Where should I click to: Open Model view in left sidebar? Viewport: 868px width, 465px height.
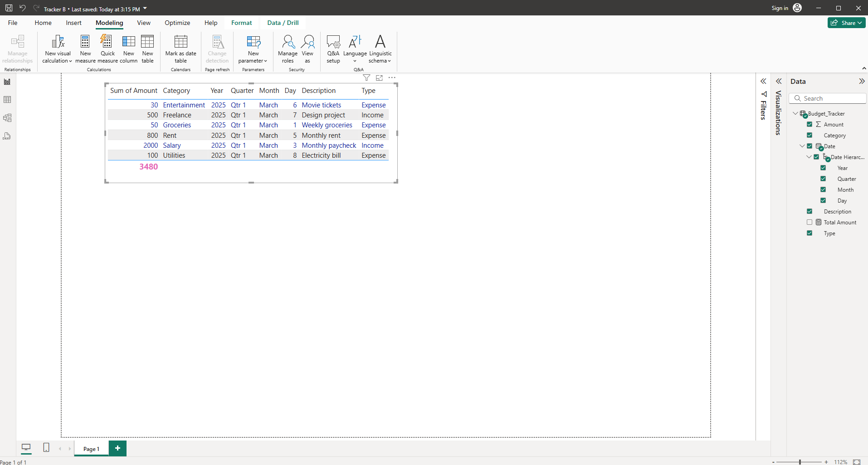pos(7,118)
